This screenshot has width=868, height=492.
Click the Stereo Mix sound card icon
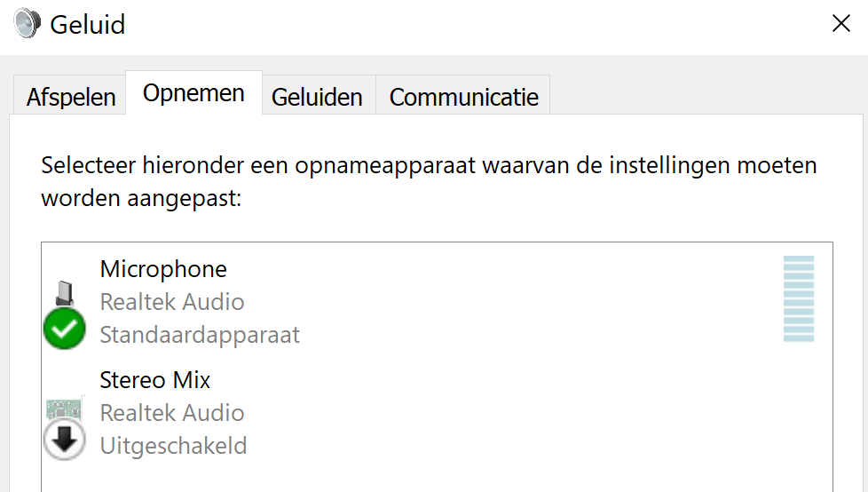(64, 409)
